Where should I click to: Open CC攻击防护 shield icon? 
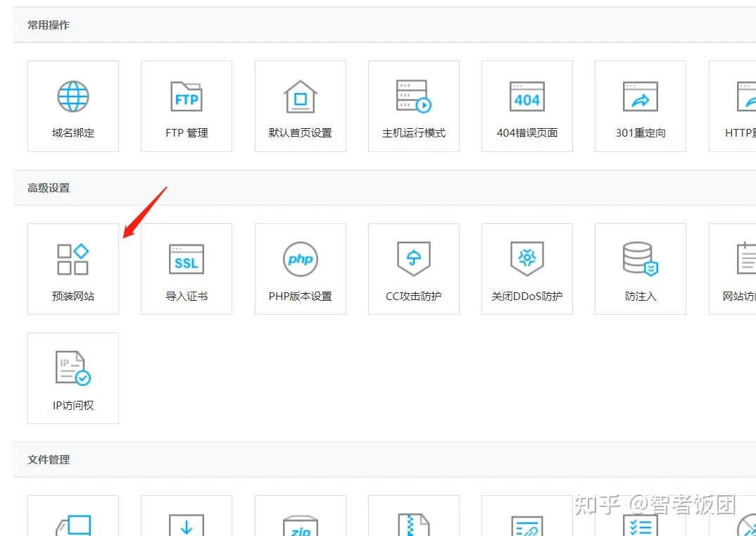coord(413,259)
